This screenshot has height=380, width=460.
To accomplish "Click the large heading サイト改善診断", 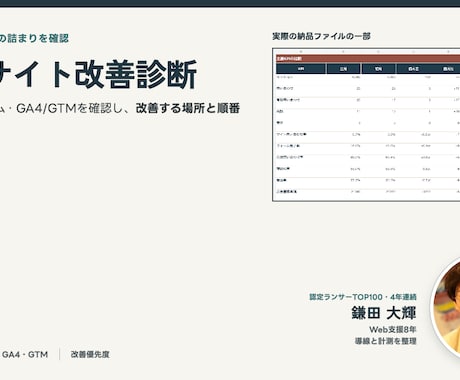I will 98,74.
